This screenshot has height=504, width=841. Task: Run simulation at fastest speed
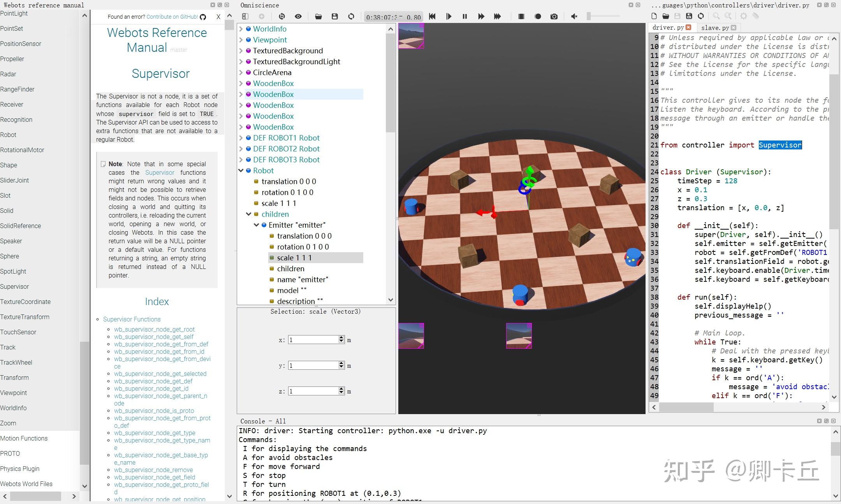(x=497, y=16)
